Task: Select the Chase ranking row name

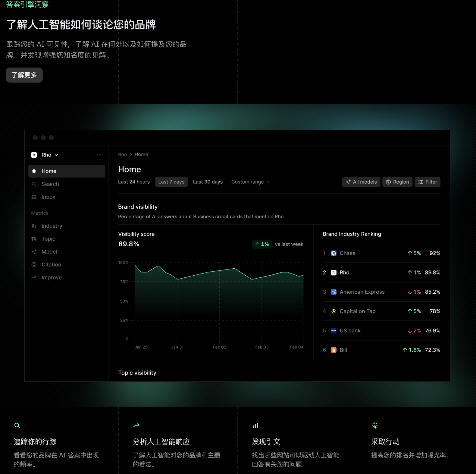Action: (348, 253)
